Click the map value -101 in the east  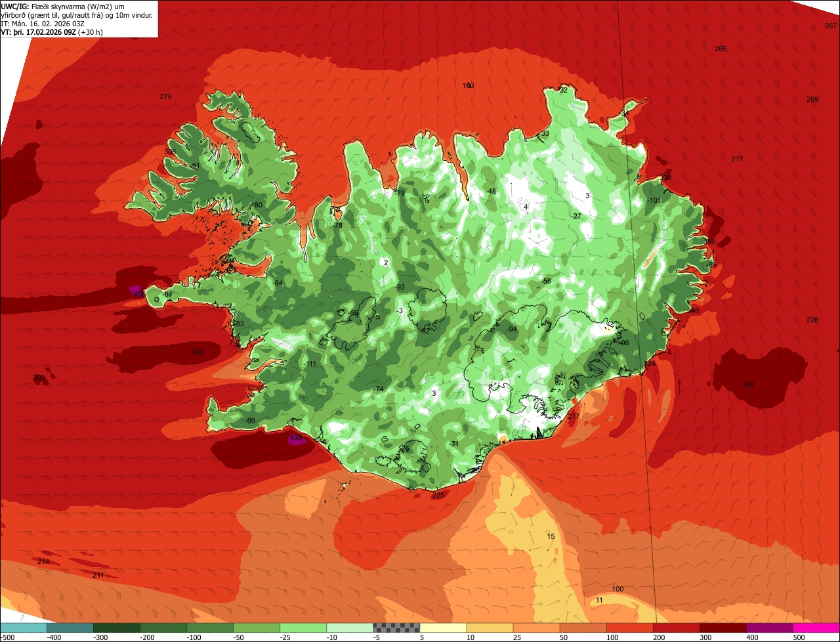point(654,200)
